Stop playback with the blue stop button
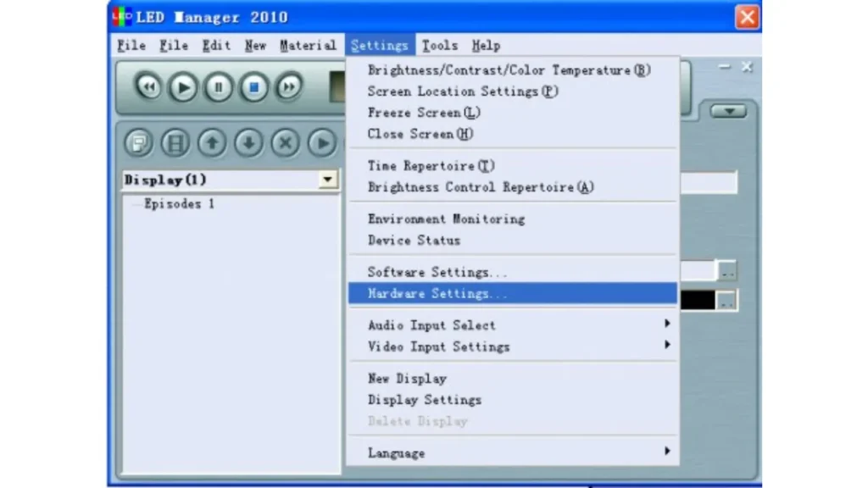The image size is (868, 488). tap(253, 87)
